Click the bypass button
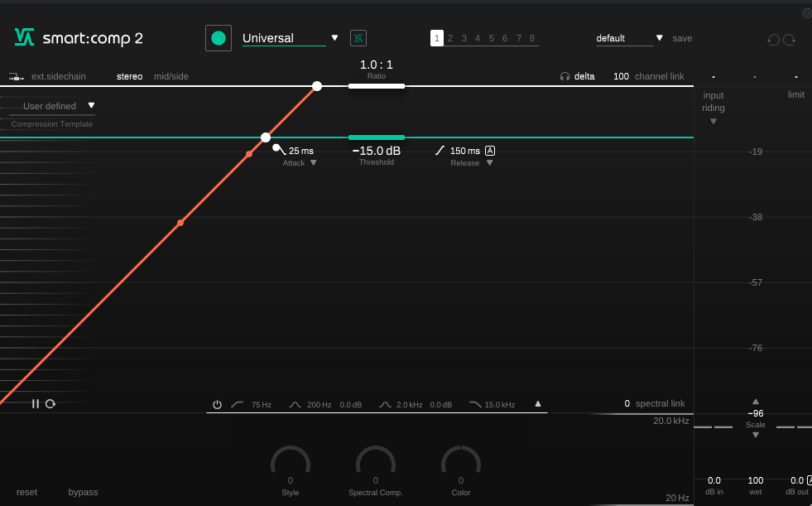Screen dimensions: 812x506 point(83,492)
